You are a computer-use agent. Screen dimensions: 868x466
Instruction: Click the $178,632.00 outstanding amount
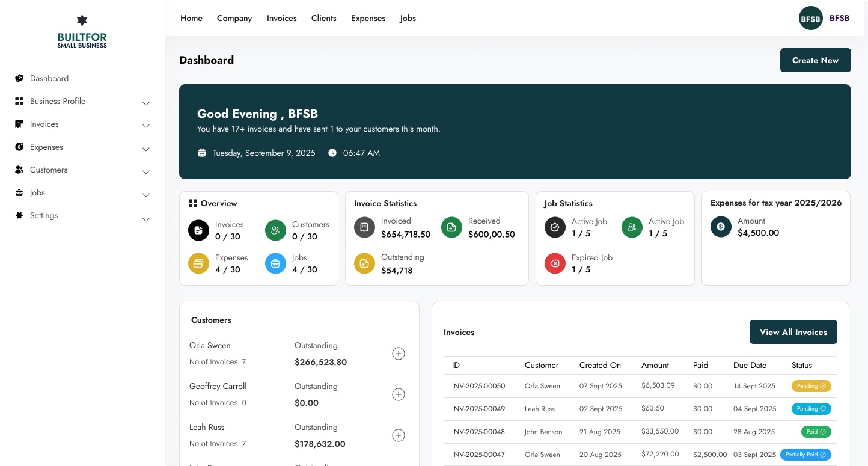point(320,444)
